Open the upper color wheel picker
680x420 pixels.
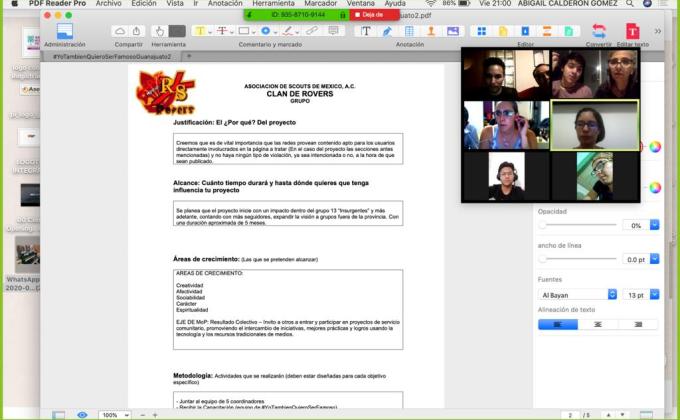click(655, 147)
